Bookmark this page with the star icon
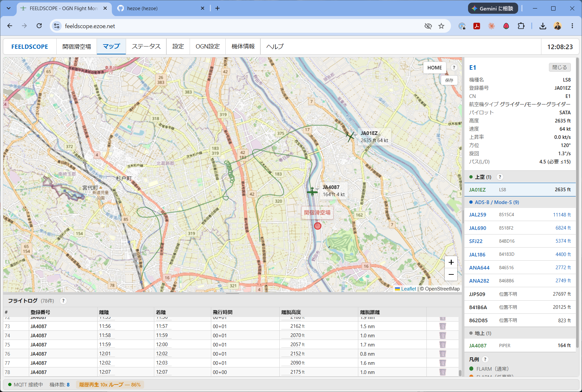The height and width of the screenshot is (392, 582). (441, 26)
